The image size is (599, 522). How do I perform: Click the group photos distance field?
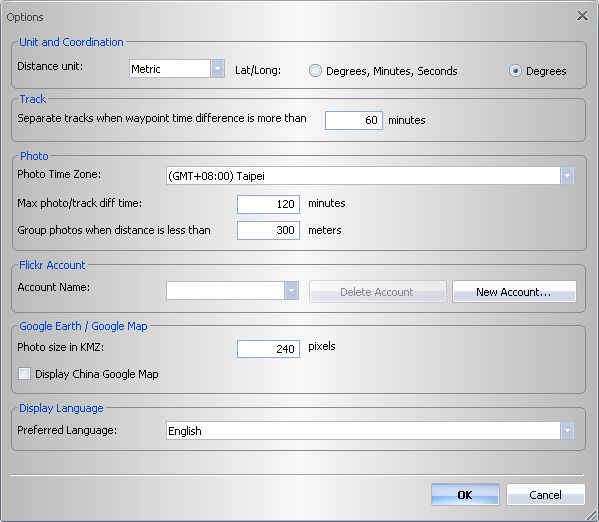tap(268, 230)
